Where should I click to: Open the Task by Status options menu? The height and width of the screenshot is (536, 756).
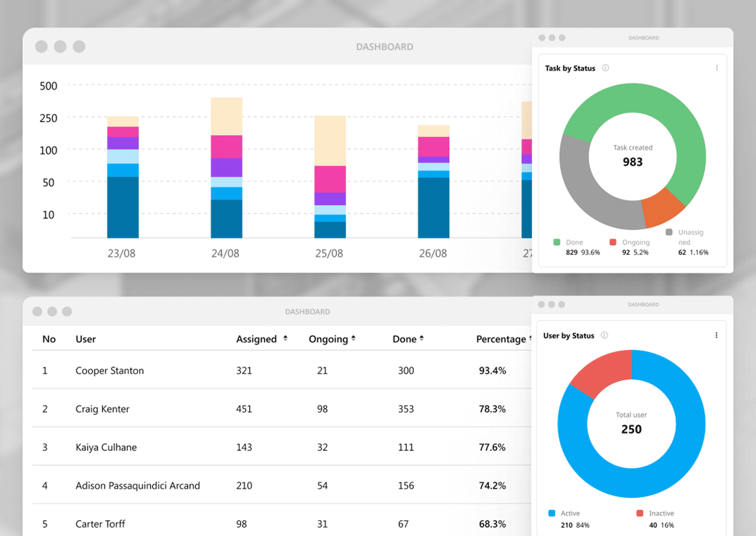click(717, 67)
